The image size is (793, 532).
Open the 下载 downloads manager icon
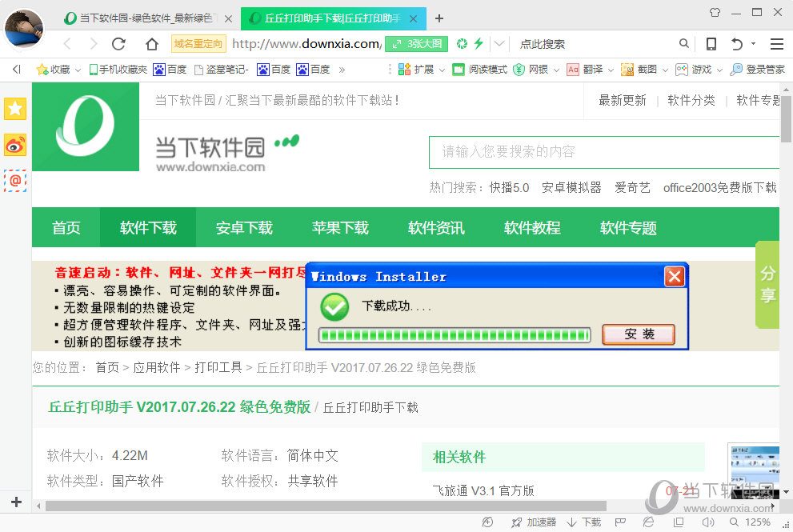point(592,522)
